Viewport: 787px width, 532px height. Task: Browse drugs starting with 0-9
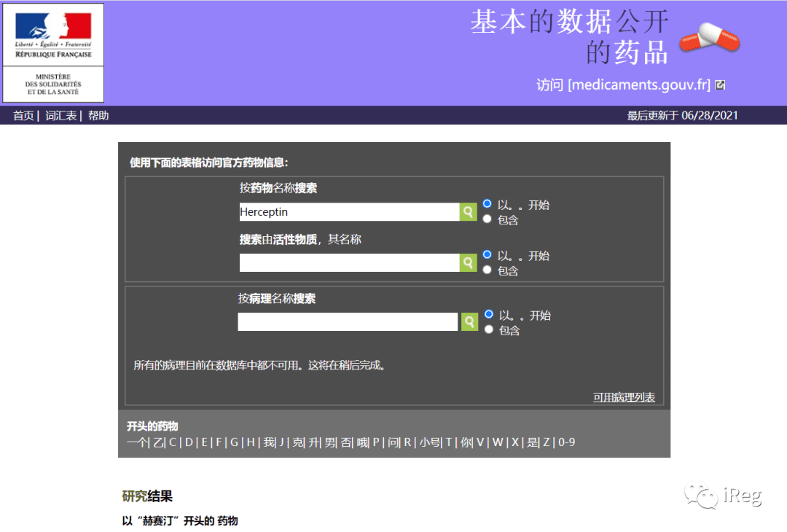point(566,442)
